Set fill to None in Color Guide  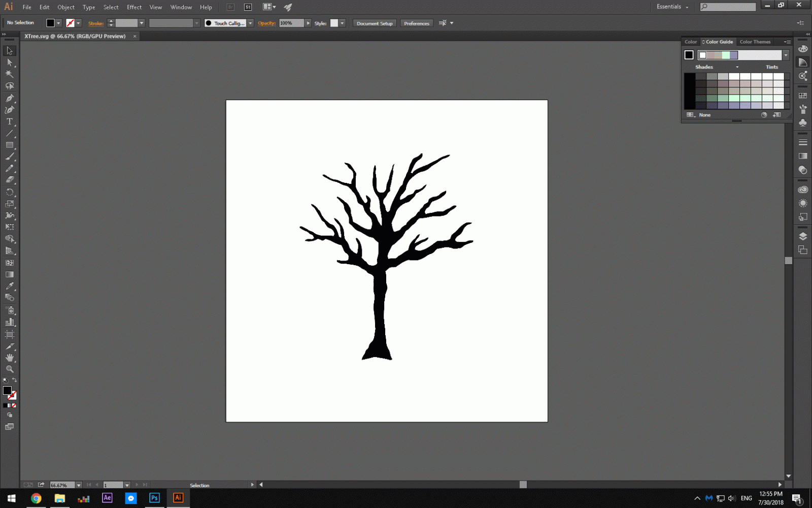[x=704, y=115]
